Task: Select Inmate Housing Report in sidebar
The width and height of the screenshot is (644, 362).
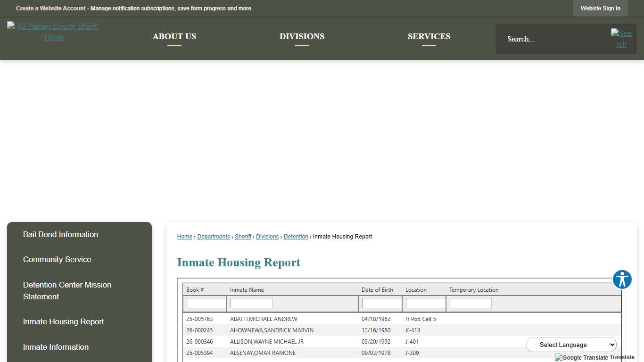Action: click(x=63, y=321)
